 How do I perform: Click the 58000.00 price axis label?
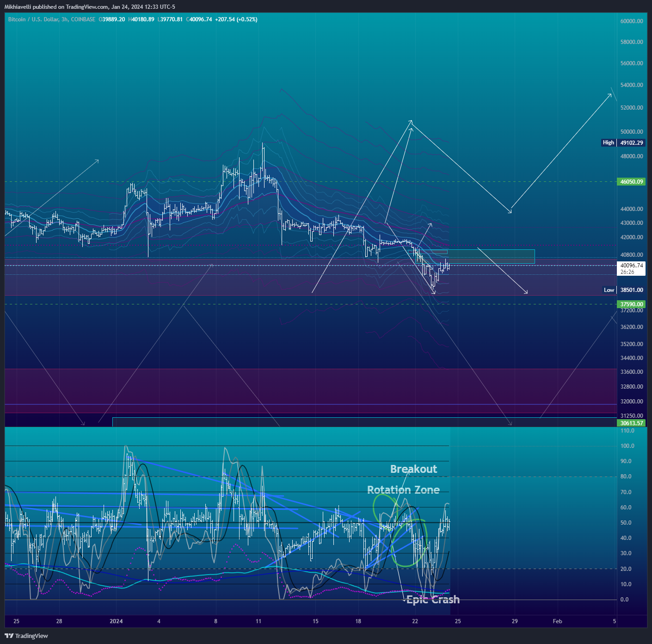632,42
